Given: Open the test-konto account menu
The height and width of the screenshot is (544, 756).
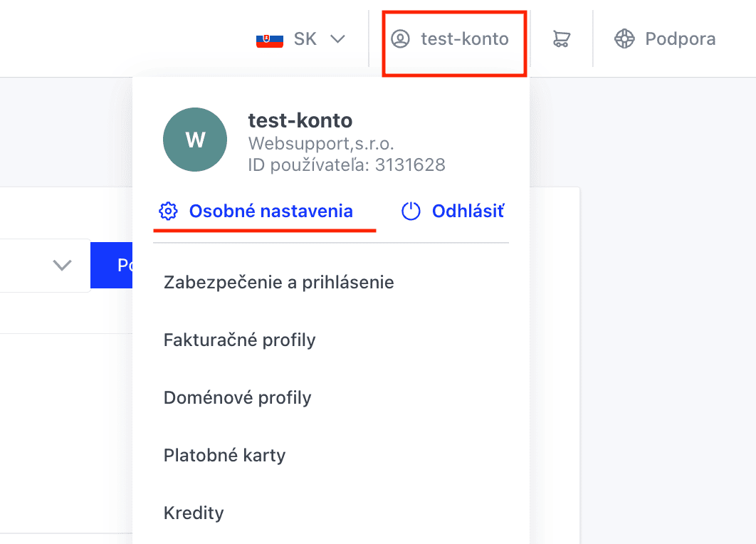Looking at the screenshot, I should 454,39.
